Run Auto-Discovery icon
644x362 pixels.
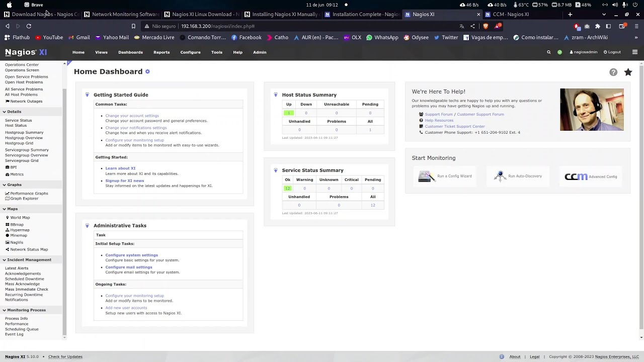click(x=500, y=176)
